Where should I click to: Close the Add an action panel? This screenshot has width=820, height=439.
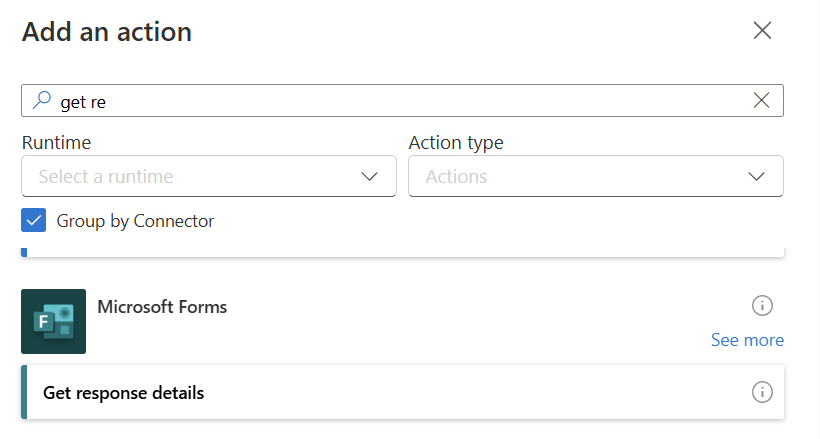click(762, 30)
